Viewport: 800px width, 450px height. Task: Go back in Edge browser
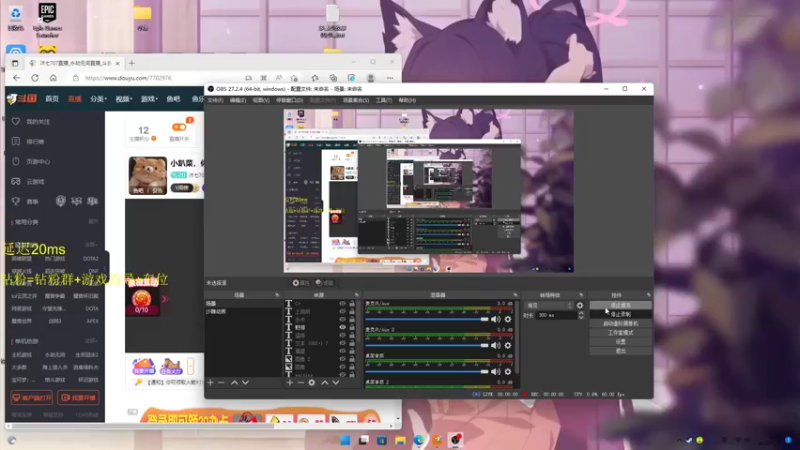[x=17, y=78]
